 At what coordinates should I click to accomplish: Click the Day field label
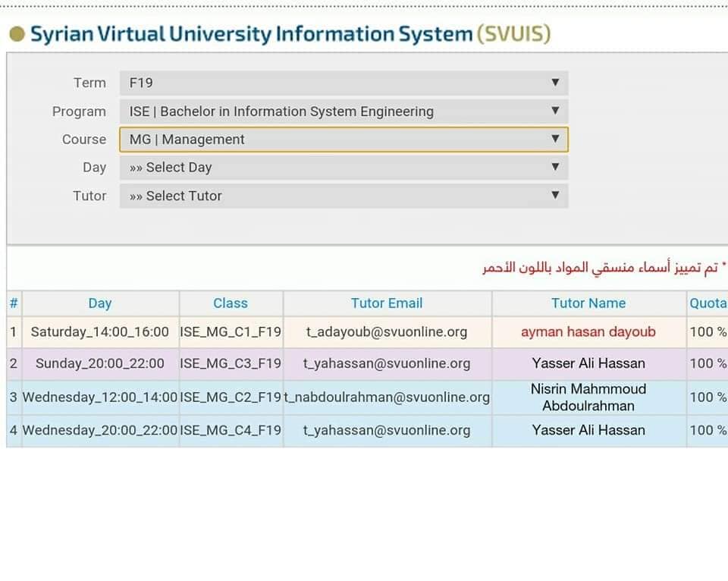click(94, 168)
